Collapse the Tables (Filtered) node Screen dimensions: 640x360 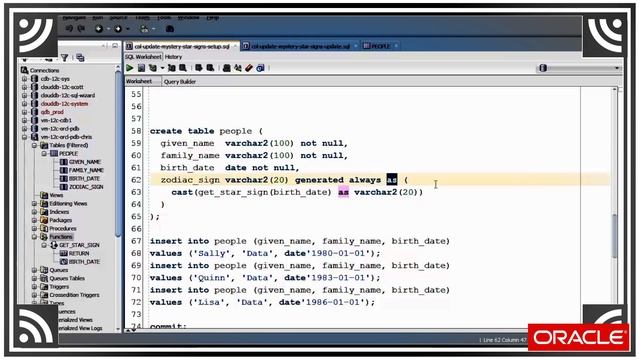34,145
